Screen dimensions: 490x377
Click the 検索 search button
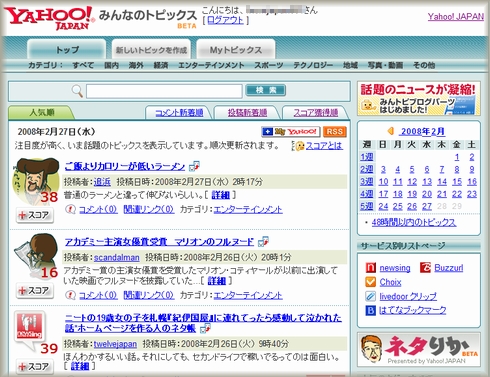coord(266,90)
